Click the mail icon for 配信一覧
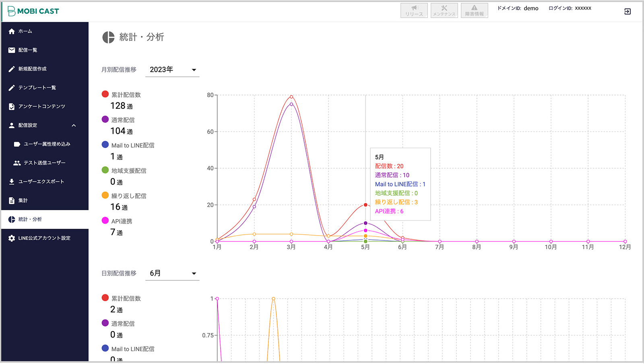This screenshot has width=644, height=364. 12,50
